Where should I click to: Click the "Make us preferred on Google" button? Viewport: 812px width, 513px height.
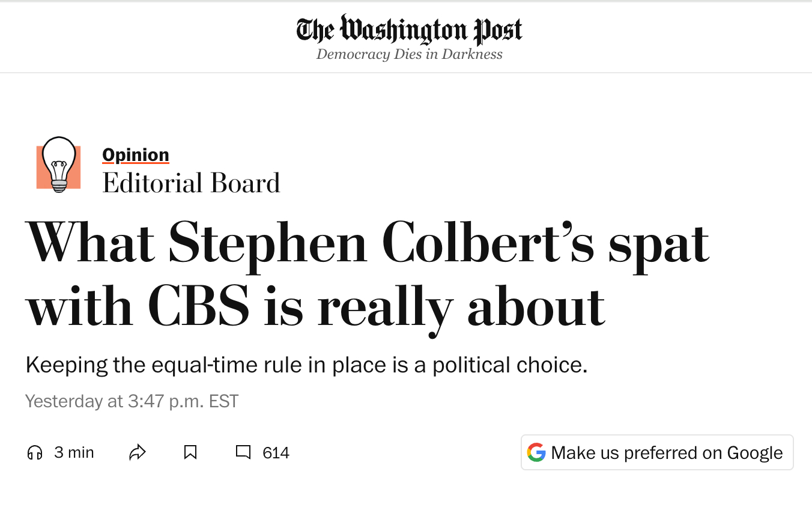tap(657, 452)
